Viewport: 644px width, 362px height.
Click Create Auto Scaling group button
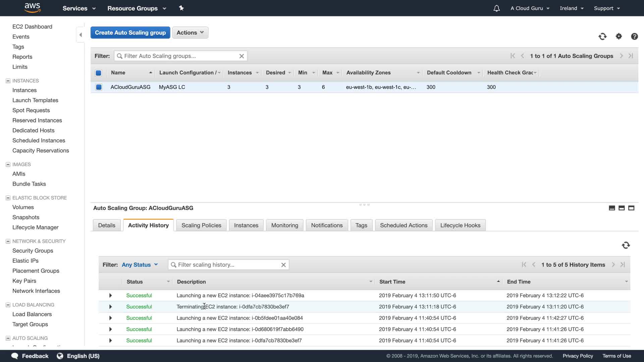[130, 33]
